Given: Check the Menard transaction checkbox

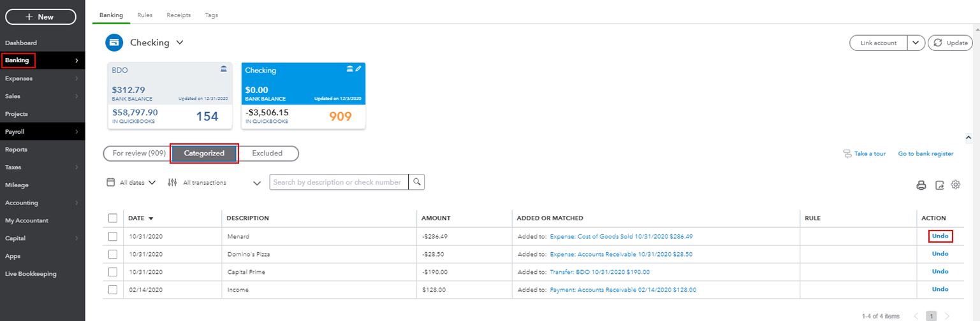Looking at the screenshot, I should point(113,236).
